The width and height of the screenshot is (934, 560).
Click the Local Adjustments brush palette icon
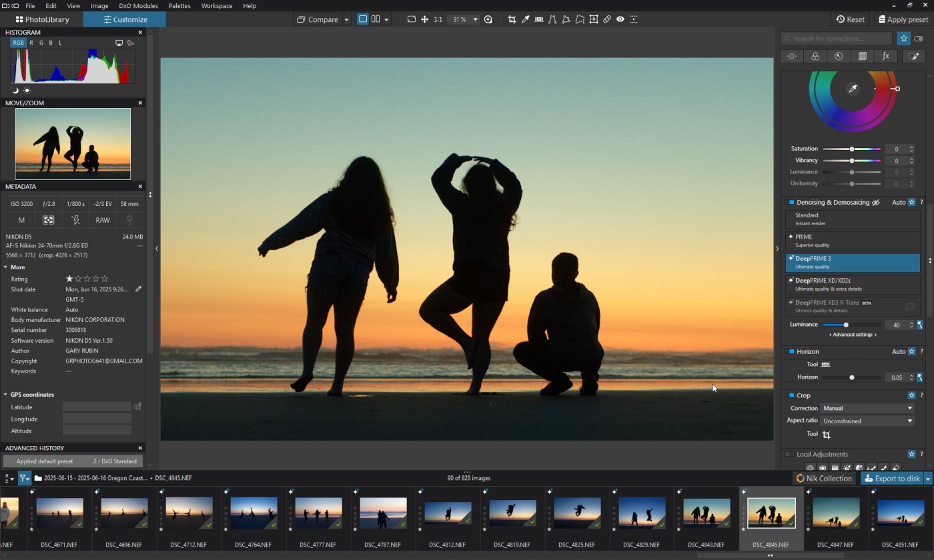click(913, 57)
